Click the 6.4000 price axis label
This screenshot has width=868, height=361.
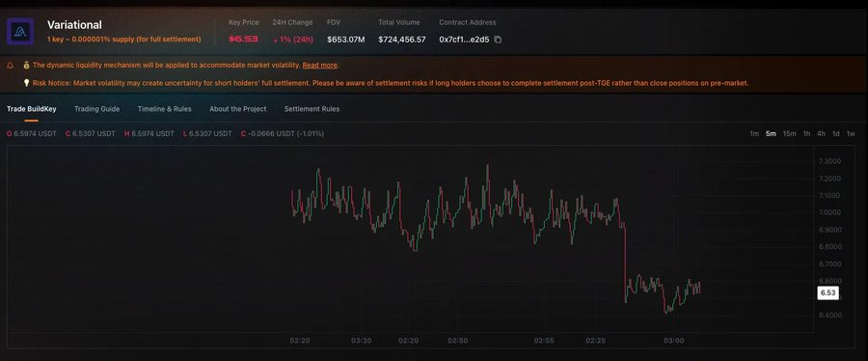[829, 315]
